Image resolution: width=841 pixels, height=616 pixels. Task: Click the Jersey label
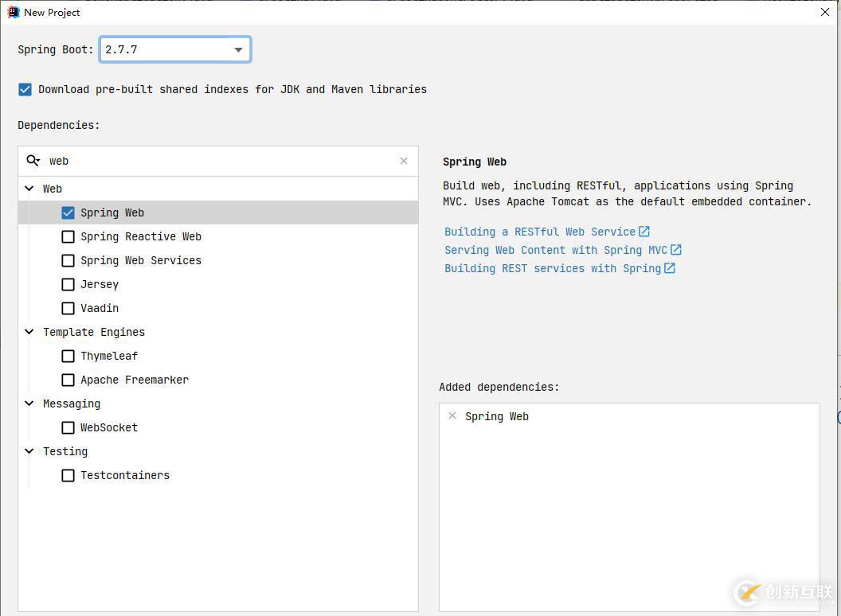tap(100, 284)
